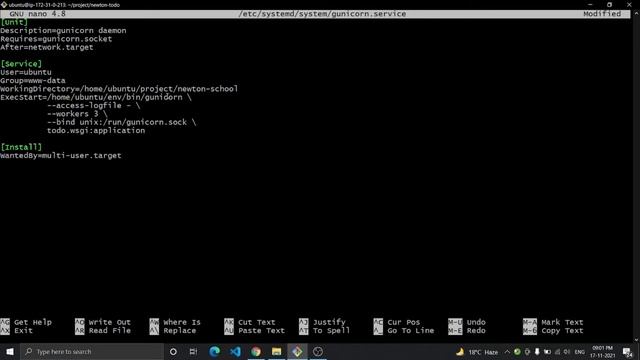Open the network status tray icon
This screenshot has width=640, height=360.
click(x=557, y=352)
